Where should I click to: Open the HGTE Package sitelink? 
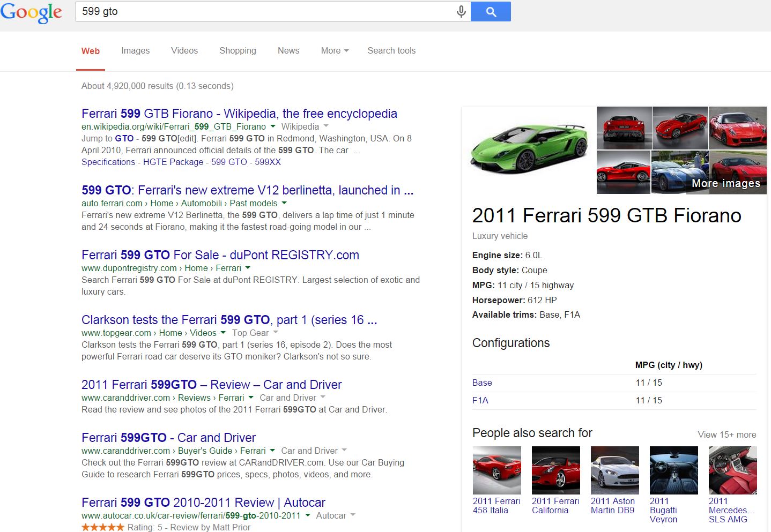point(173,162)
